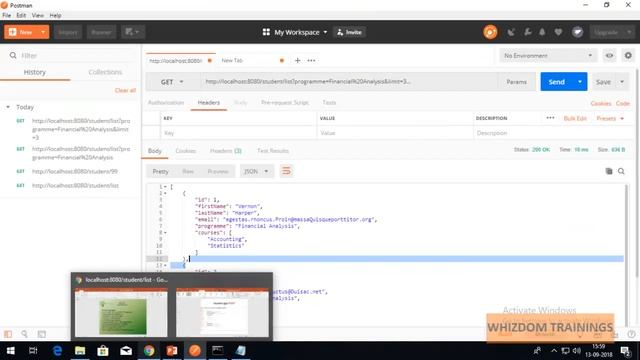Open Windows Start menu
640x360 pixels.
(11, 351)
